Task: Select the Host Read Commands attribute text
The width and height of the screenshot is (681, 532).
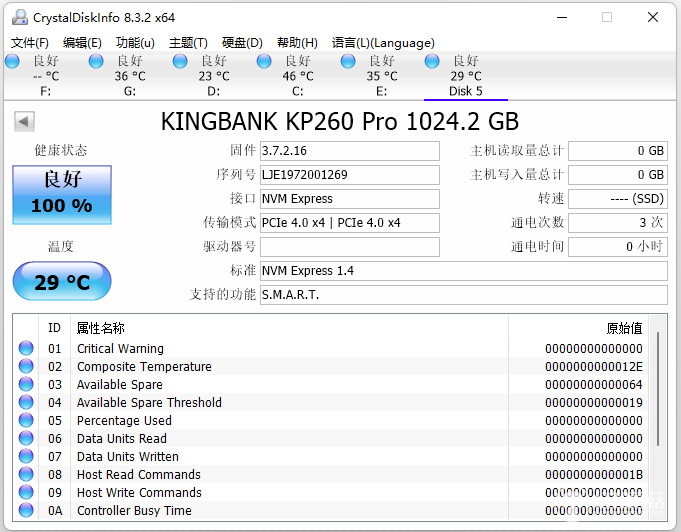Action: [139, 475]
